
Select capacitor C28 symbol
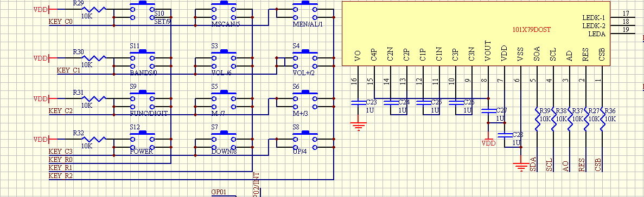tap(504, 135)
